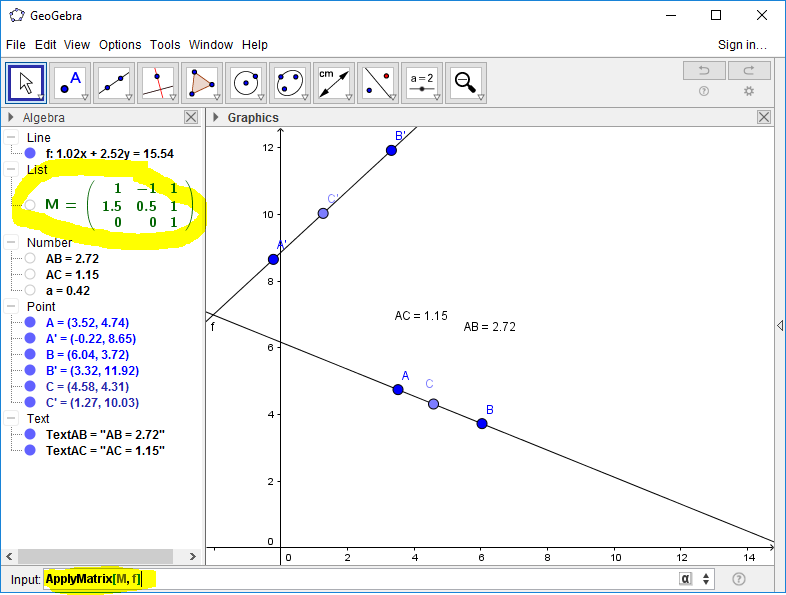Expand the Algebra style bar triangle

(11, 117)
